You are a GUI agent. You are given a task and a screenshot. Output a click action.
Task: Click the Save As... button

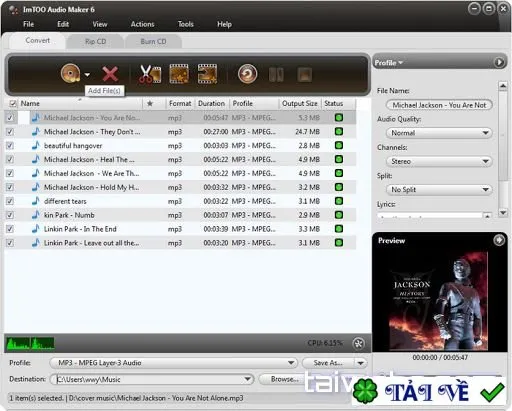(327, 363)
